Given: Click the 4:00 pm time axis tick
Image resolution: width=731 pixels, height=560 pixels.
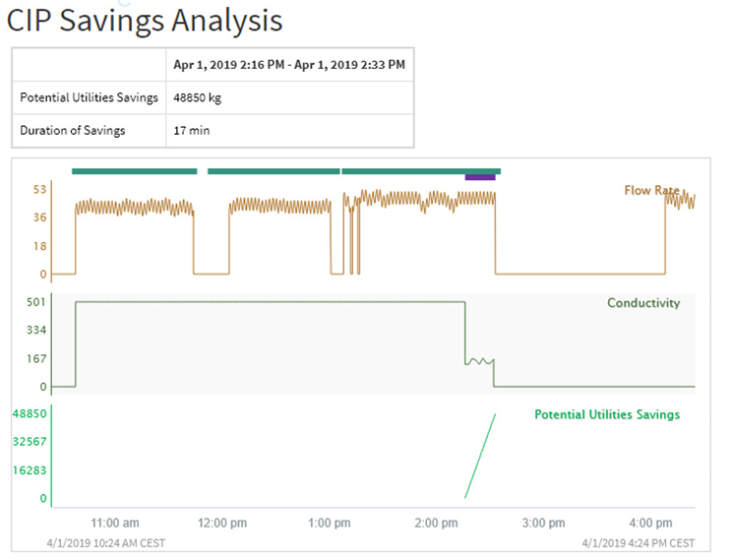Looking at the screenshot, I should click(x=650, y=523).
